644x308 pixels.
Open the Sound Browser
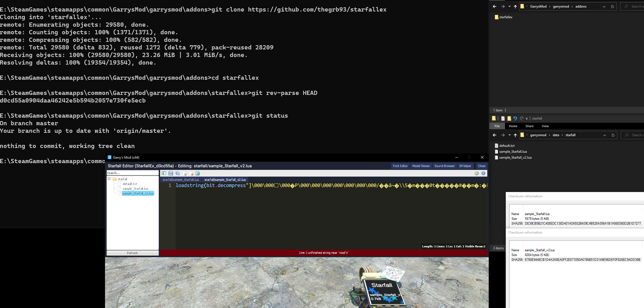pos(445,166)
